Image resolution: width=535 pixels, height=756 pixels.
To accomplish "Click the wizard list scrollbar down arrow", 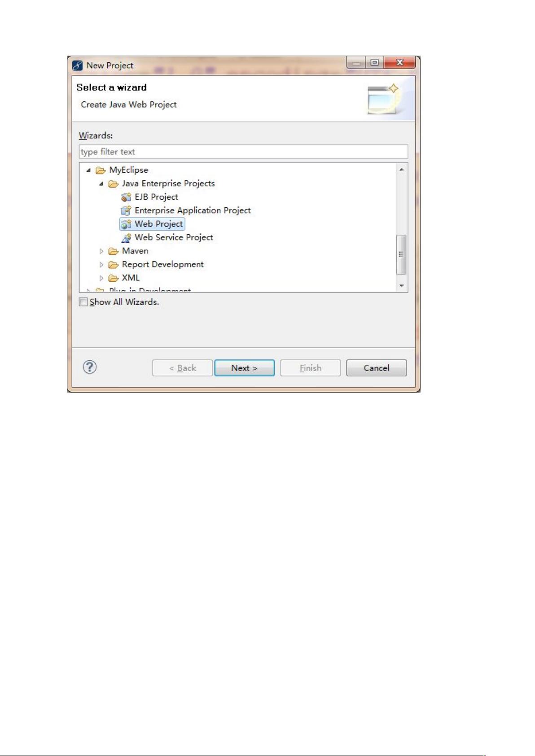I will (x=402, y=286).
